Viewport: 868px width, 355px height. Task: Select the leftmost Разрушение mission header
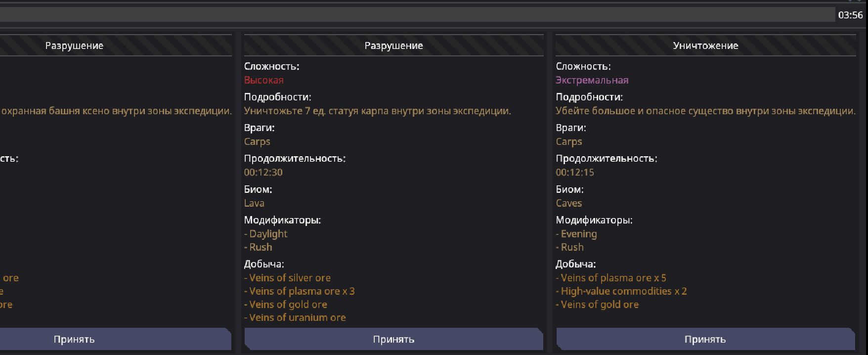pyautogui.click(x=74, y=45)
